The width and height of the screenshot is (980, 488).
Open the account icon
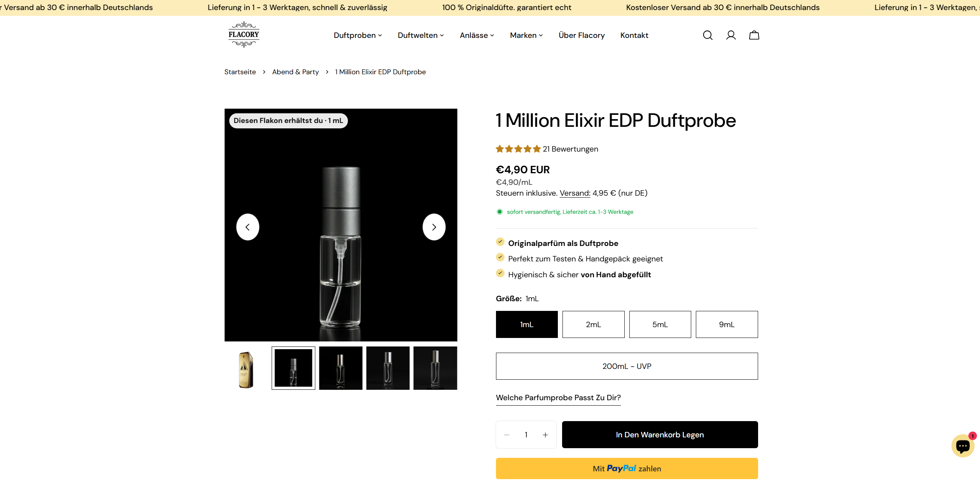coord(731,35)
